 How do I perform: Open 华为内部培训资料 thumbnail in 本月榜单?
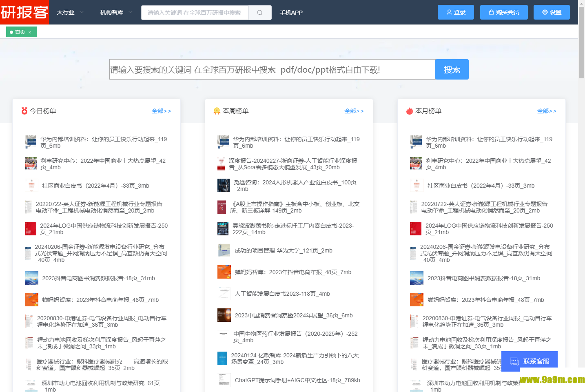click(416, 142)
